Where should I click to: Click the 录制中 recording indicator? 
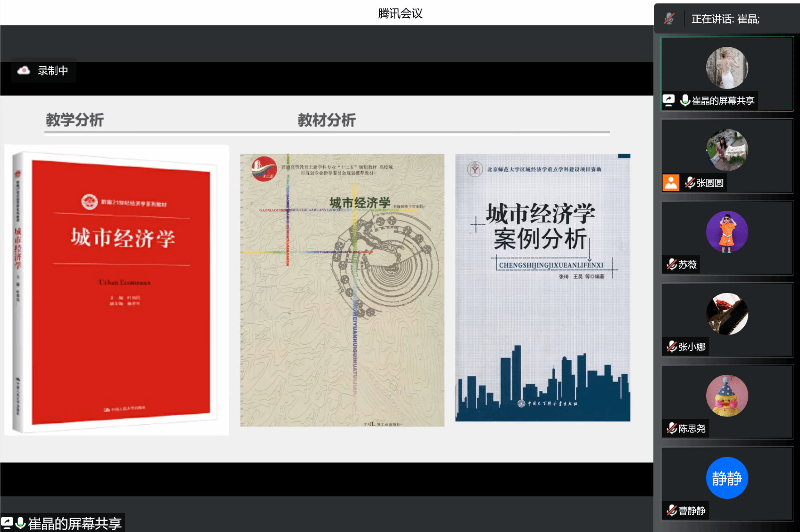52,71
